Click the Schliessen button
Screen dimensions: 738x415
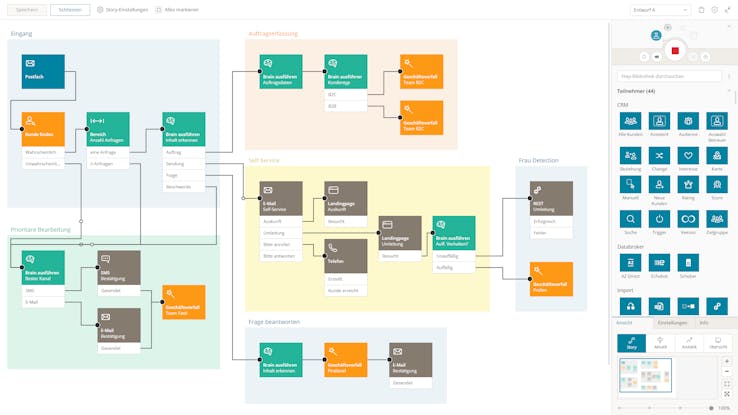point(70,9)
